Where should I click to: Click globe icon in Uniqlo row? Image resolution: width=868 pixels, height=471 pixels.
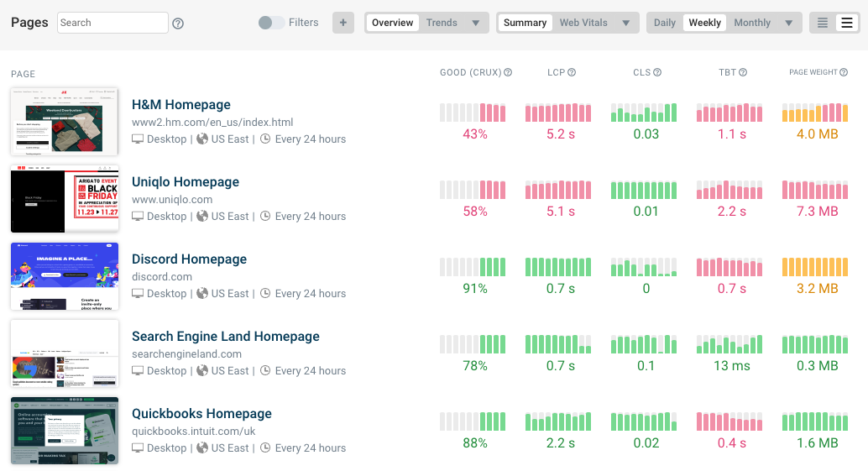[x=202, y=216]
